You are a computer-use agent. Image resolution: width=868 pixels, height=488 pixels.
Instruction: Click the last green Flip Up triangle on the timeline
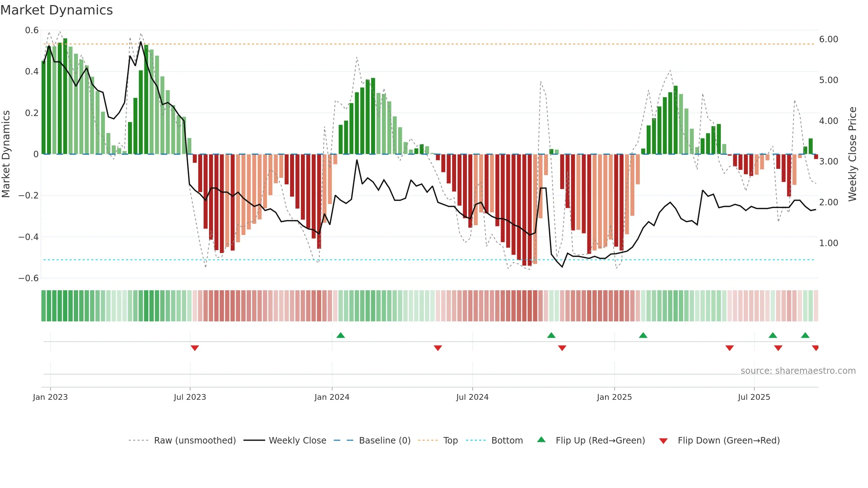tap(805, 335)
